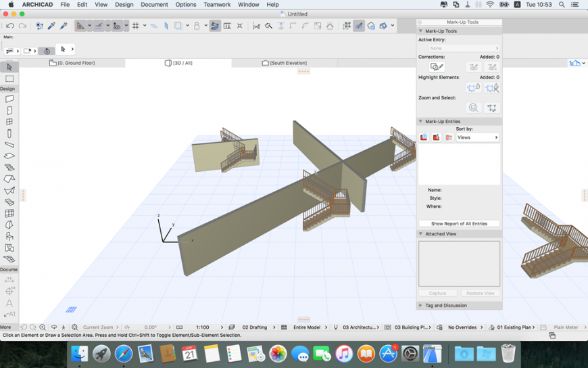Screen dimensions: 588x368
Task: Click the Restore View button
Action: [481, 293]
